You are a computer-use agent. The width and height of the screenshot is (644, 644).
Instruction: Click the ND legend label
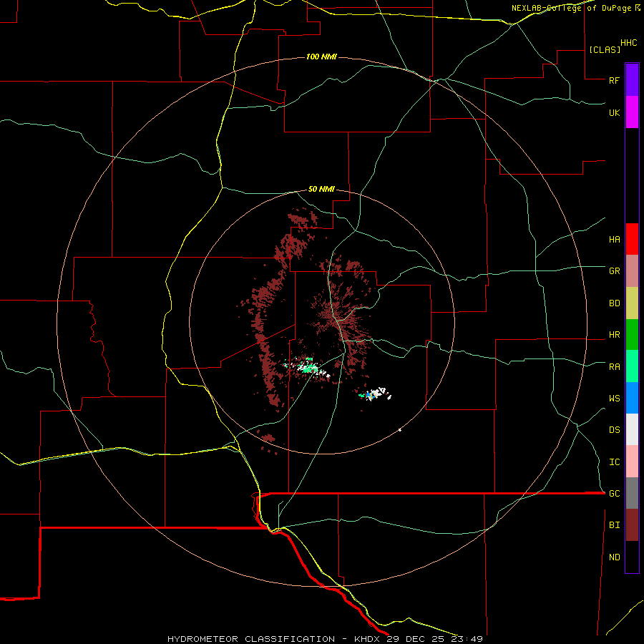point(615,557)
